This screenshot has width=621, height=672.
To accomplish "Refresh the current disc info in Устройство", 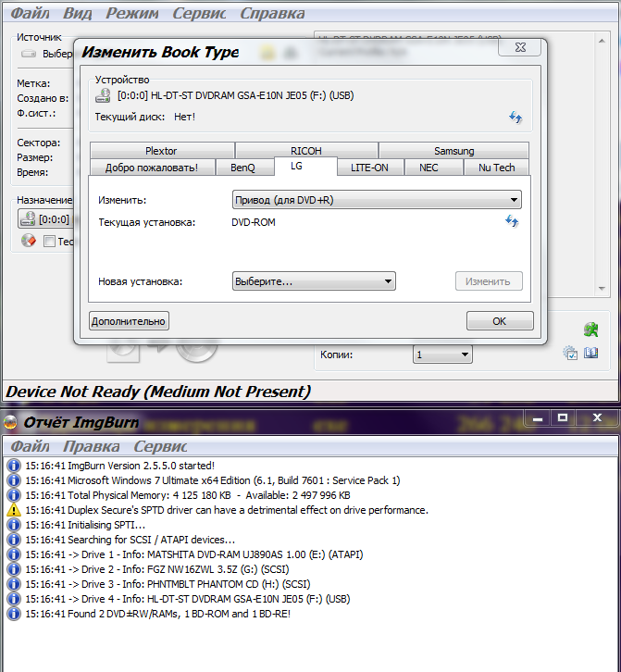I will point(515,117).
